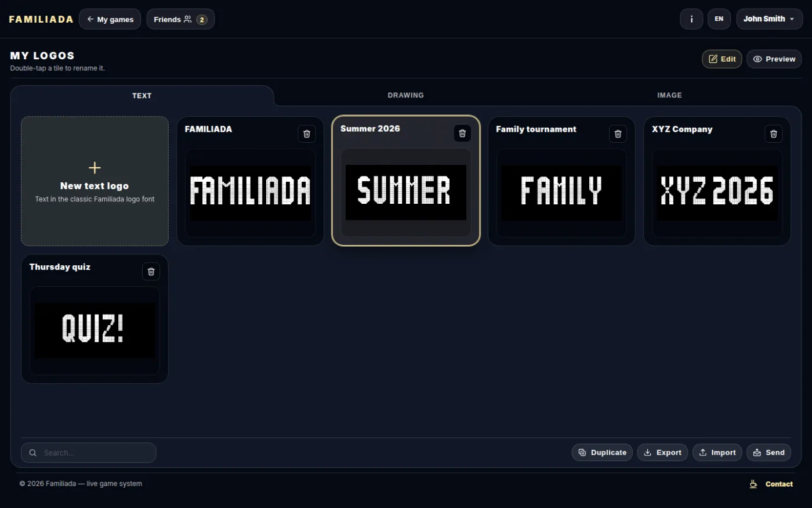812x508 pixels.
Task: Duplicate the selected logo
Action: [x=602, y=453]
